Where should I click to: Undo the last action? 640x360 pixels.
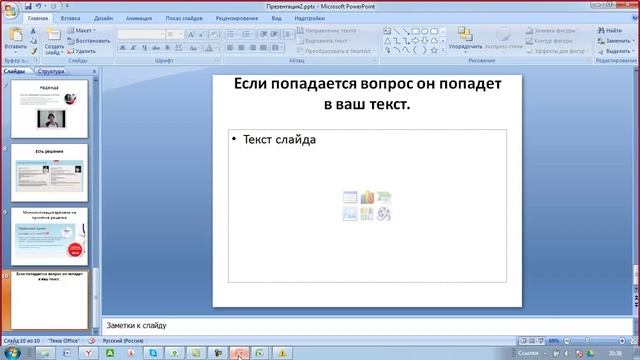click(38, 6)
